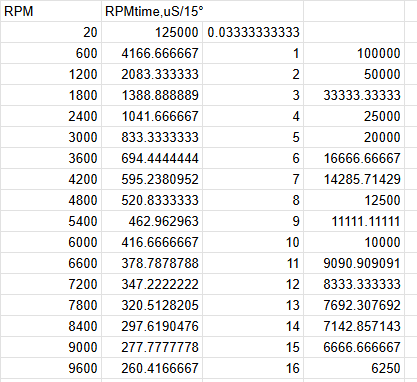Select the cell showing 20000
This screenshot has width=417, height=382.
[354, 137]
